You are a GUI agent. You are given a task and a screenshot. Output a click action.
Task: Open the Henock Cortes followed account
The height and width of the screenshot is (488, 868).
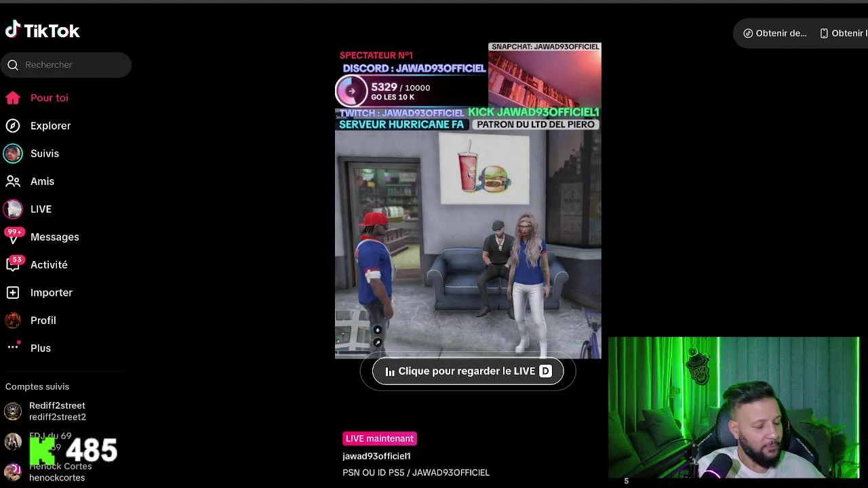[x=60, y=472]
